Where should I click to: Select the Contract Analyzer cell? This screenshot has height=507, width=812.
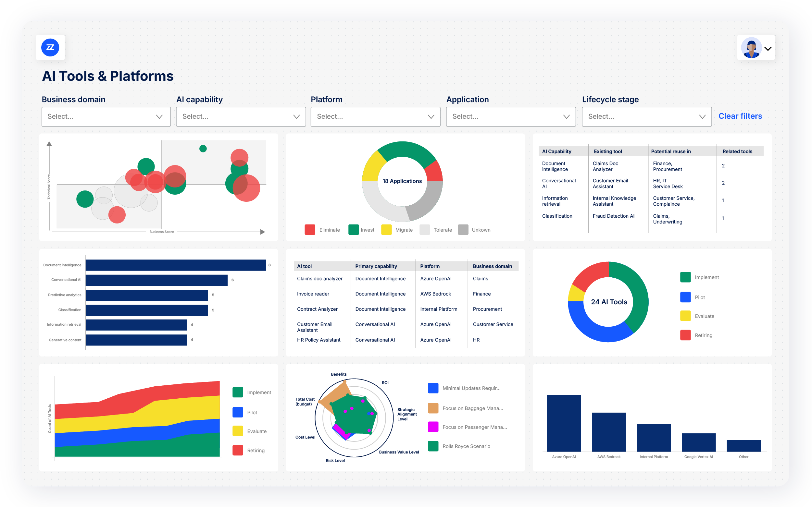(x=317, y=309)
